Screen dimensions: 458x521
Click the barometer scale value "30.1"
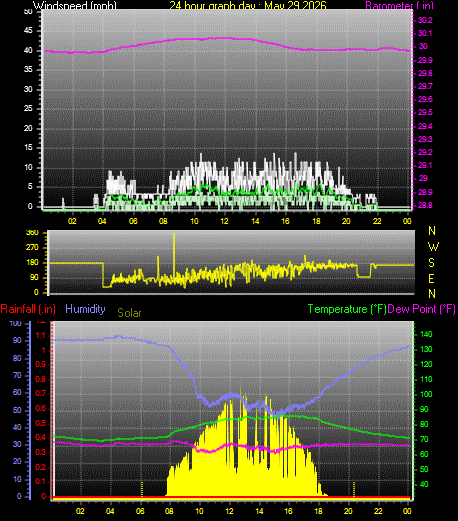point(425,33)
